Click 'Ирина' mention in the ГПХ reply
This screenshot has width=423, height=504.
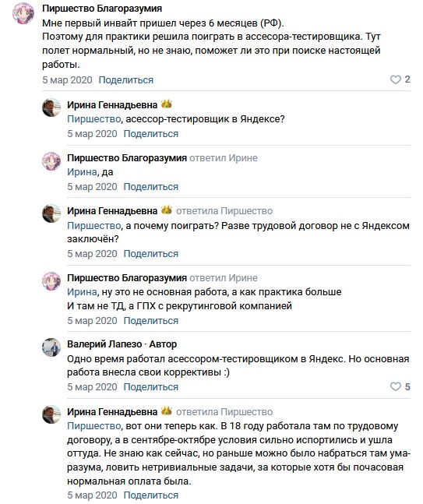[x=82, y=292]
